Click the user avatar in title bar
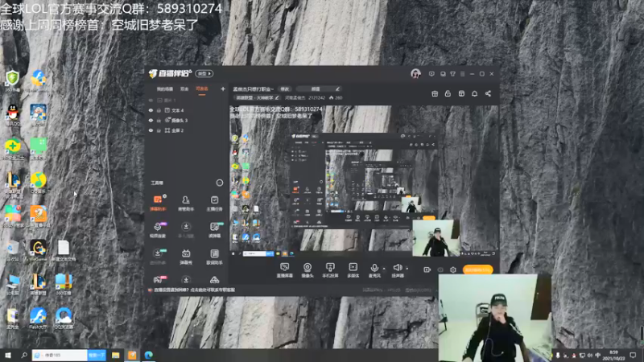This screenshot has width=644, height=362. coord(415,73)
